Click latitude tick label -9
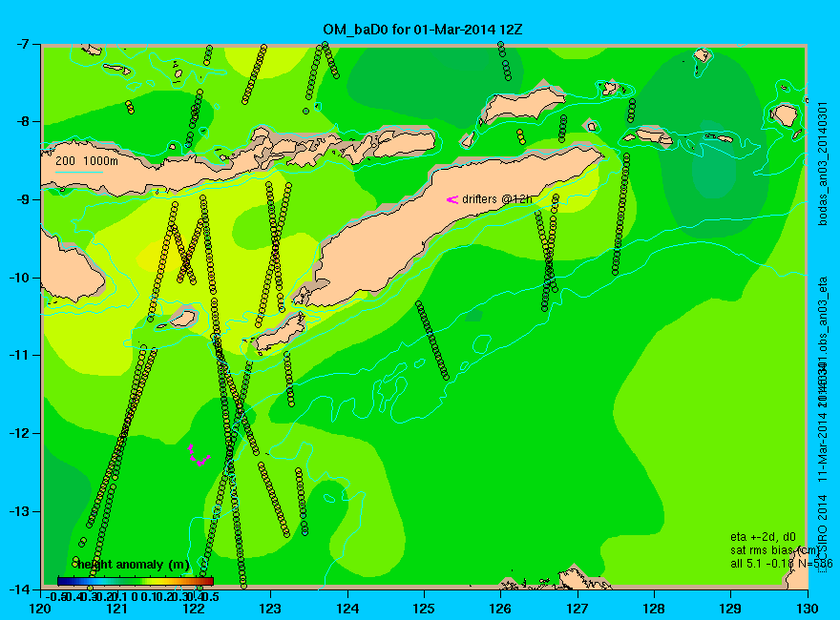The height and width of the screenshot is (620, 840). pos(25,199)
